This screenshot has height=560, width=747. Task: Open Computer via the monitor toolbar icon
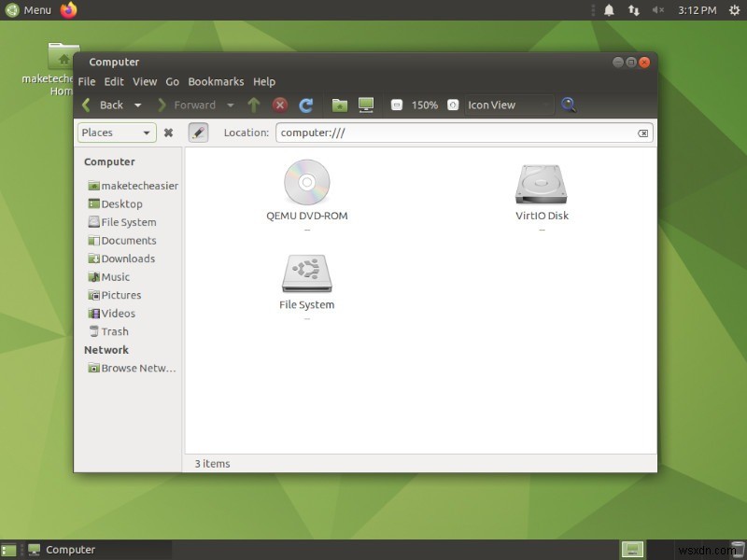(366, 105)
